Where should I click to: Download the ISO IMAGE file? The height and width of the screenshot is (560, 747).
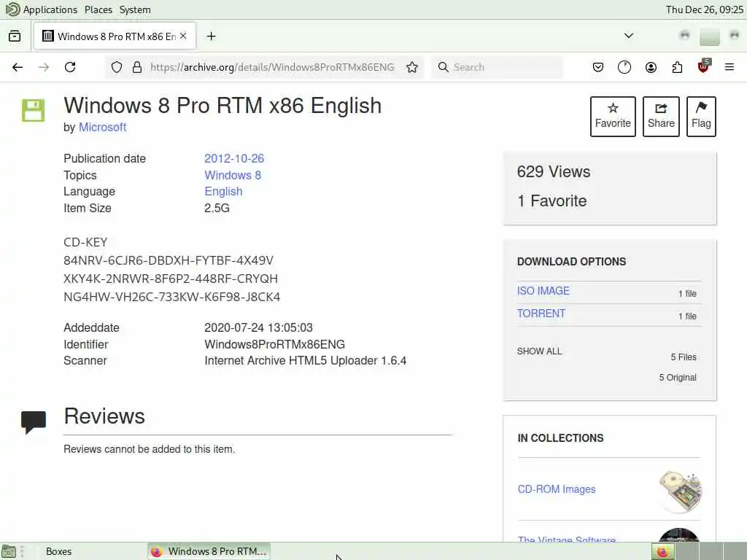(x=543, y=291)
